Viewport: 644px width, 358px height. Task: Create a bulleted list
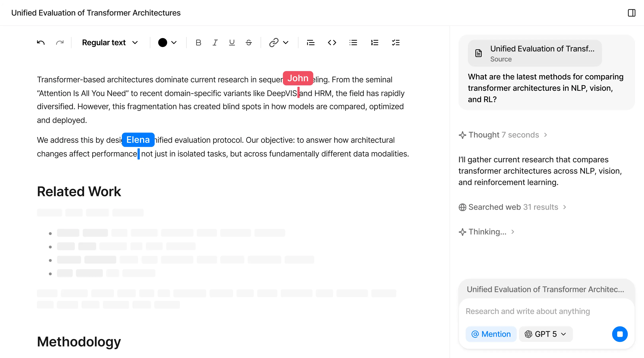coord(353,43)
